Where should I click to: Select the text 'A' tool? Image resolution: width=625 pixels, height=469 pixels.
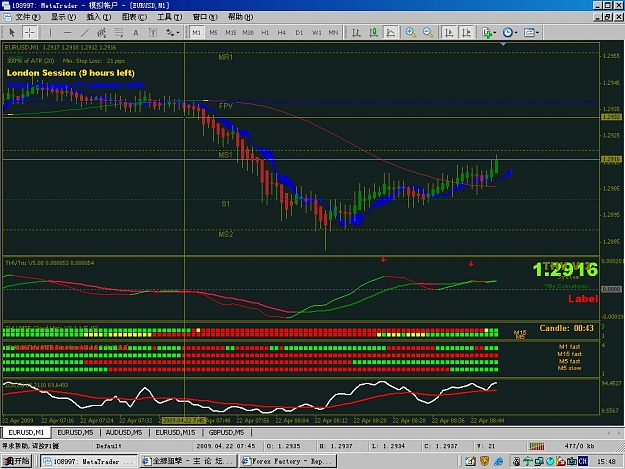click(136, 33)
